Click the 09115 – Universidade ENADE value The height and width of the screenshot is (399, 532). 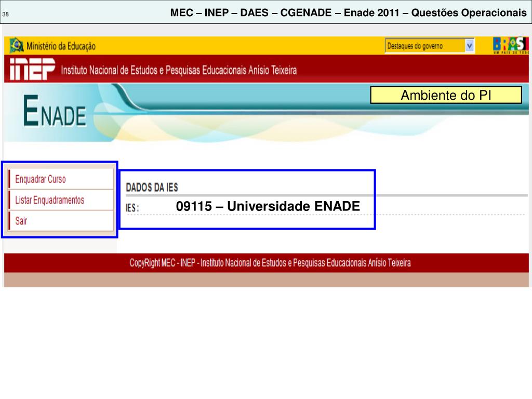[x=268, y=206]
